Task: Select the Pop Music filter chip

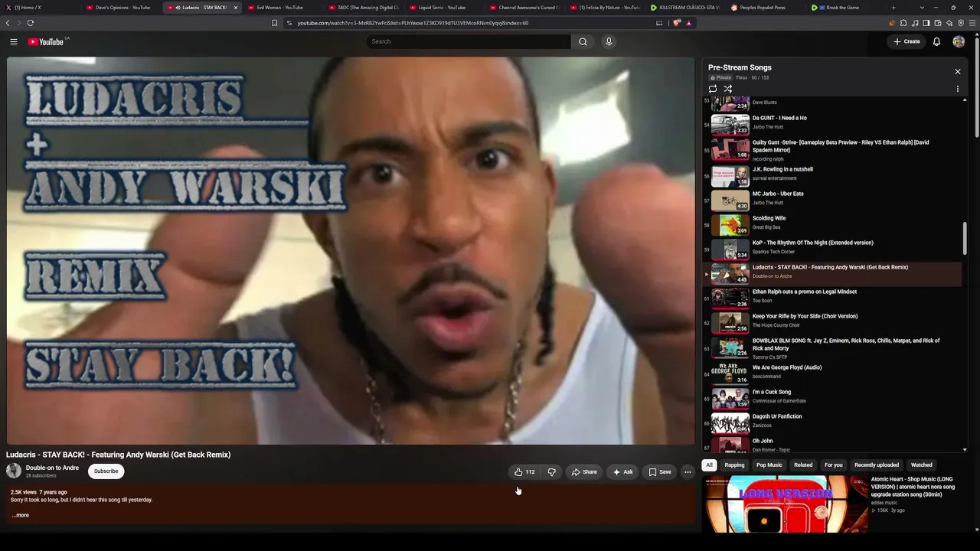Action: point(769,465)
